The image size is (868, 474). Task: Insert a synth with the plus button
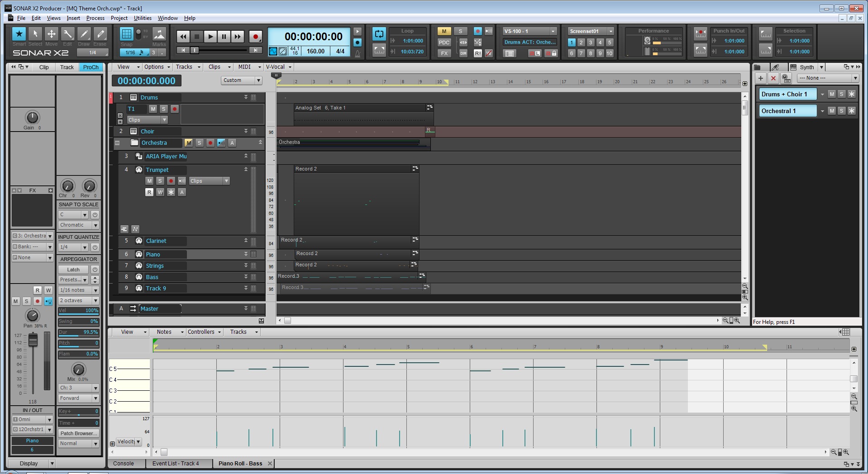pyautogui.click(x=761, y=78)
